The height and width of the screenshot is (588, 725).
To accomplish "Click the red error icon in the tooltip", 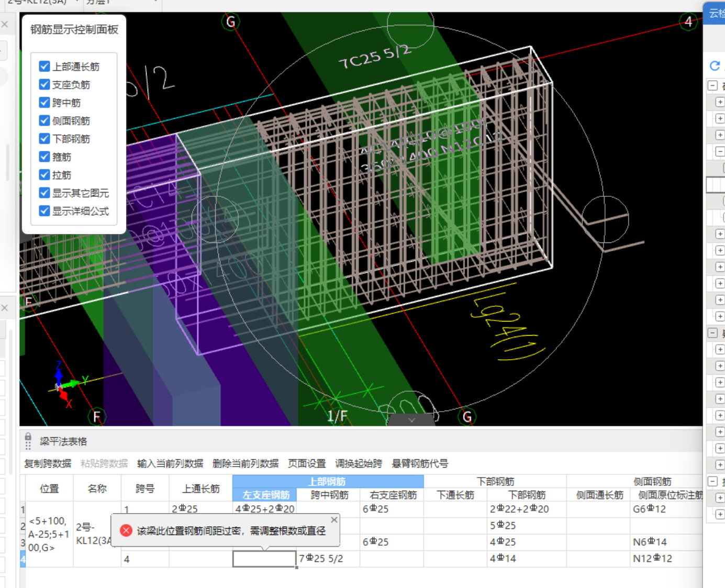I will (x=126, y=530).
